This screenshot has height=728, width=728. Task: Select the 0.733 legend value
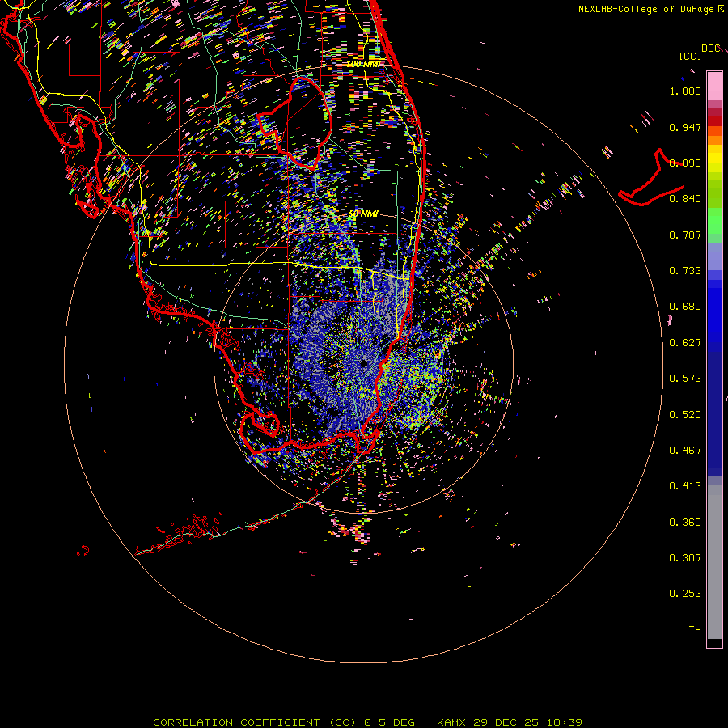pyautogui.click(x=685, y=271)
